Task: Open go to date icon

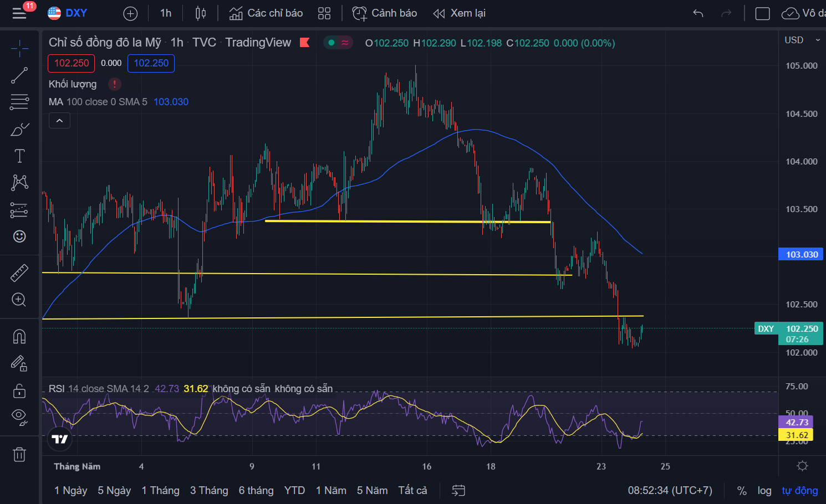Action: (x=458, y=490)
